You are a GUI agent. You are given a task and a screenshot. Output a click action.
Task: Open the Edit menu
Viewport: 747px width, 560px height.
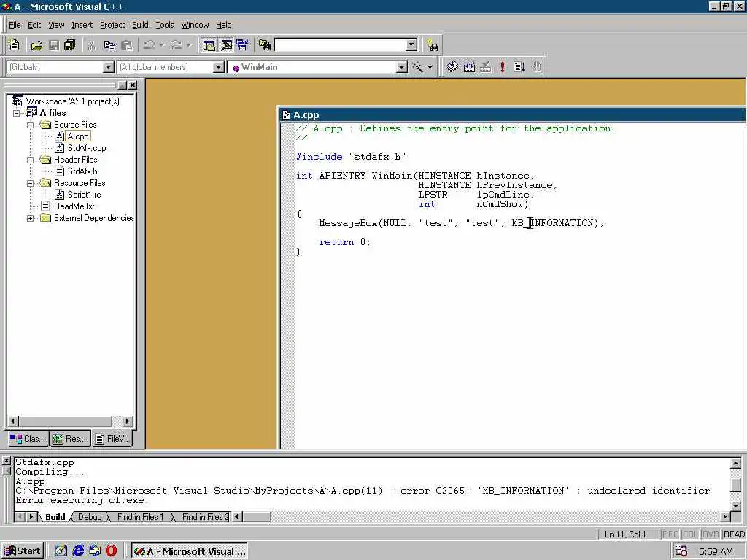(x=34, y=25)
